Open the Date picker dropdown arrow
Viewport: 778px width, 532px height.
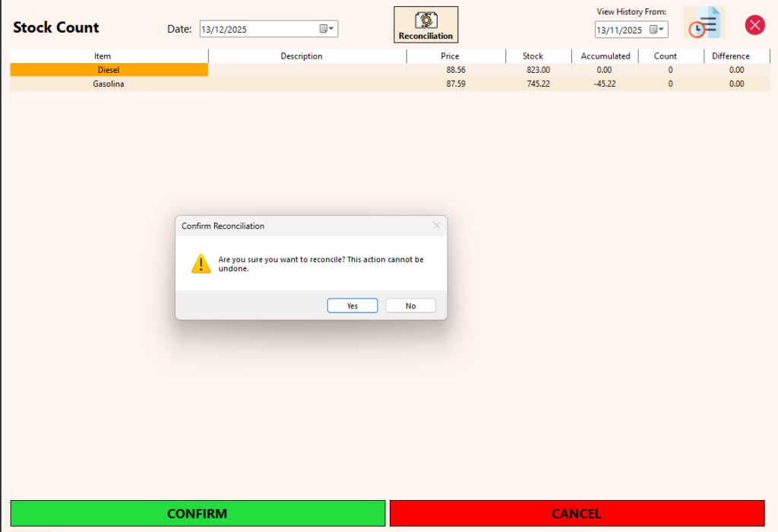coord(331,28)
